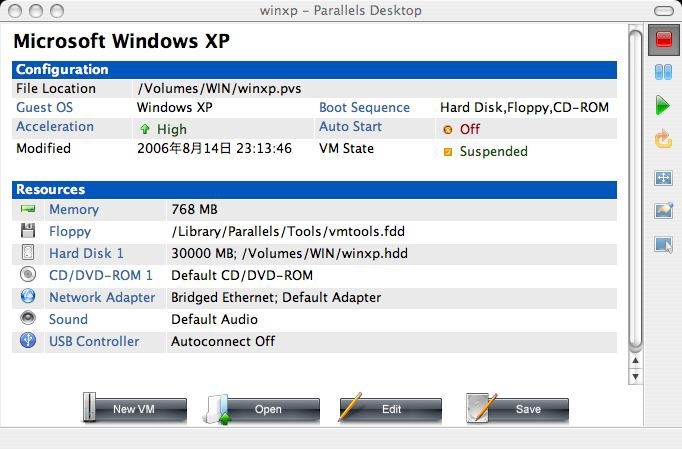Open Sound settings link

coord(68,319)
